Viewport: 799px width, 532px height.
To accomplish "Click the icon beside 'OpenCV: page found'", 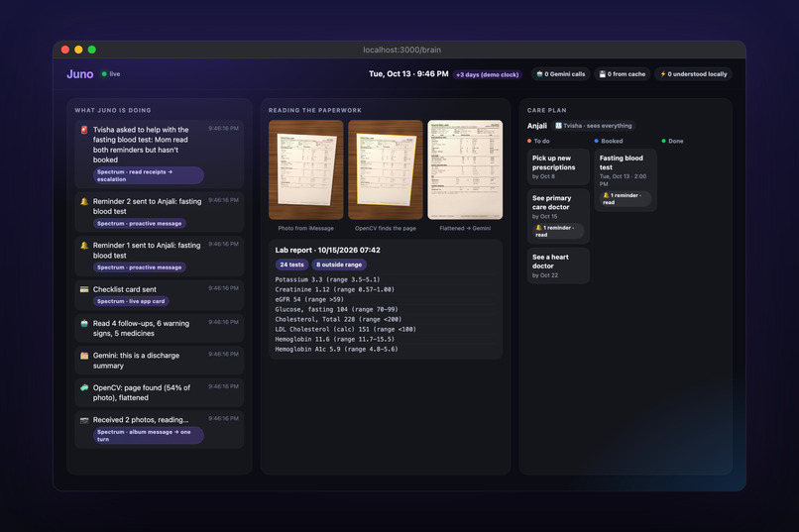I will coord(84,387).
